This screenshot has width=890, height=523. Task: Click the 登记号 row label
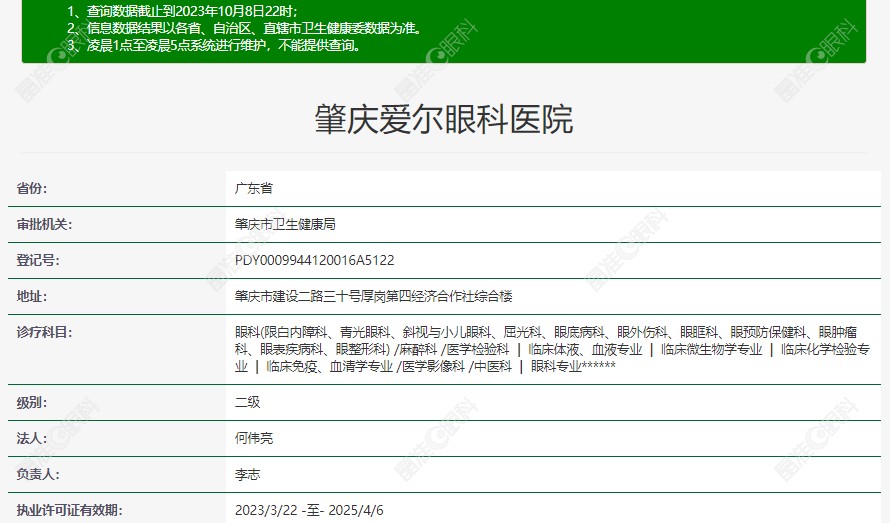(x=38, y=260)
